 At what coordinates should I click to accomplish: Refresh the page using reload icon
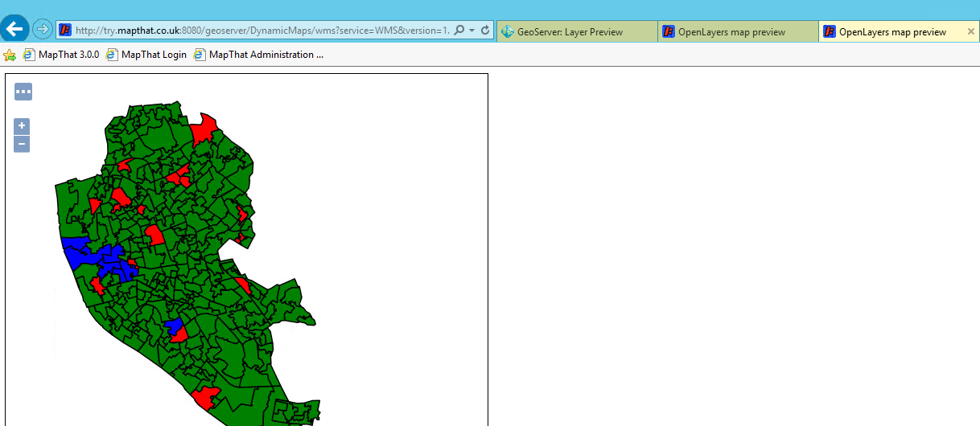(485, 31)
